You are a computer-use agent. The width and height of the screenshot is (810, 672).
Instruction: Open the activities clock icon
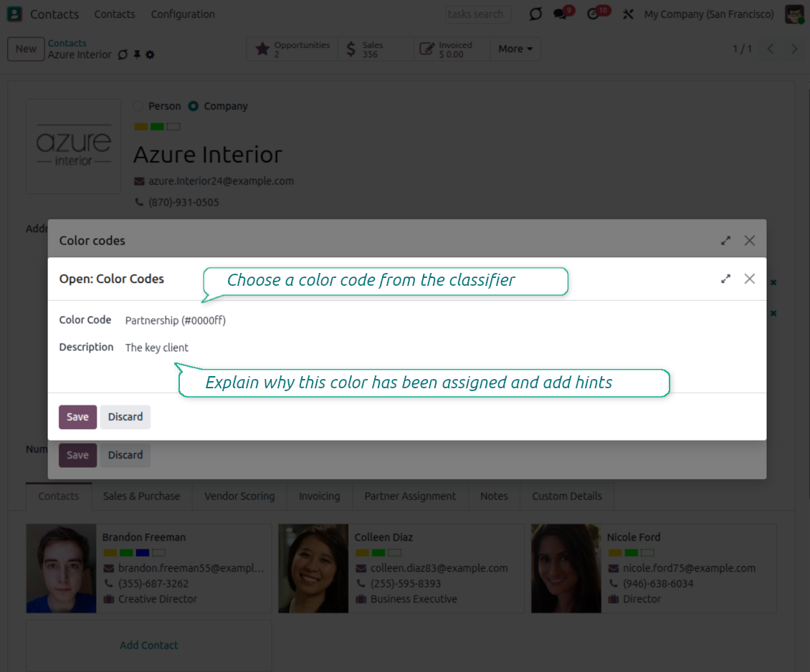point(593,14)
